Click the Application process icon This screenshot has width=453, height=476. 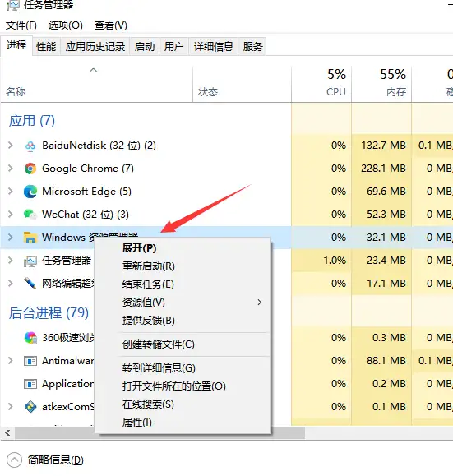coord(30,384)
